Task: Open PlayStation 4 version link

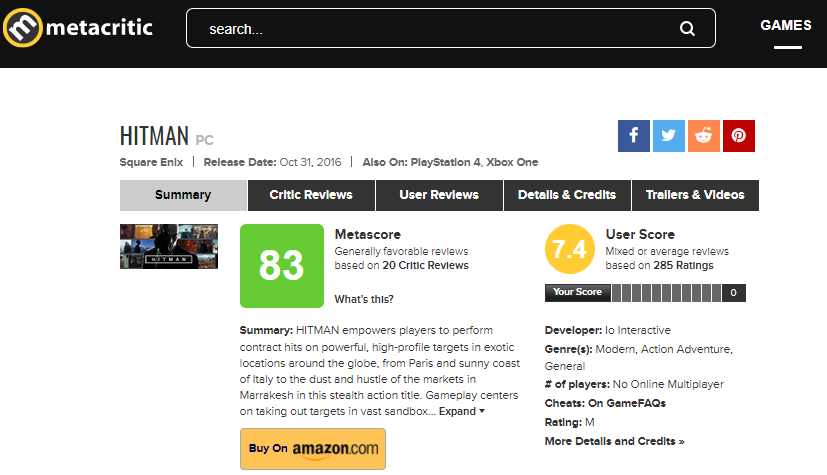Action: [445, 162]
